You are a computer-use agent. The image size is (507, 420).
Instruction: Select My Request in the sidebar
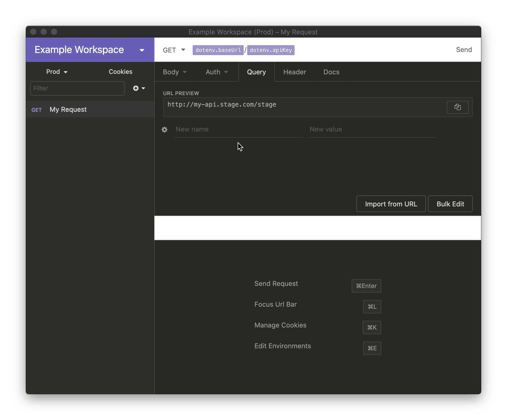pos(68,109)
